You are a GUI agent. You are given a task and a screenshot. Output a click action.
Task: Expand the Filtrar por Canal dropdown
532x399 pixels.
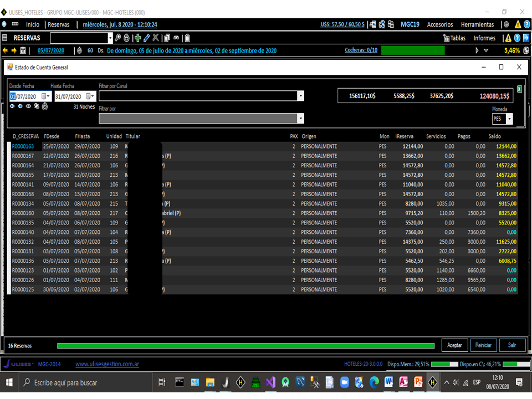301,96
